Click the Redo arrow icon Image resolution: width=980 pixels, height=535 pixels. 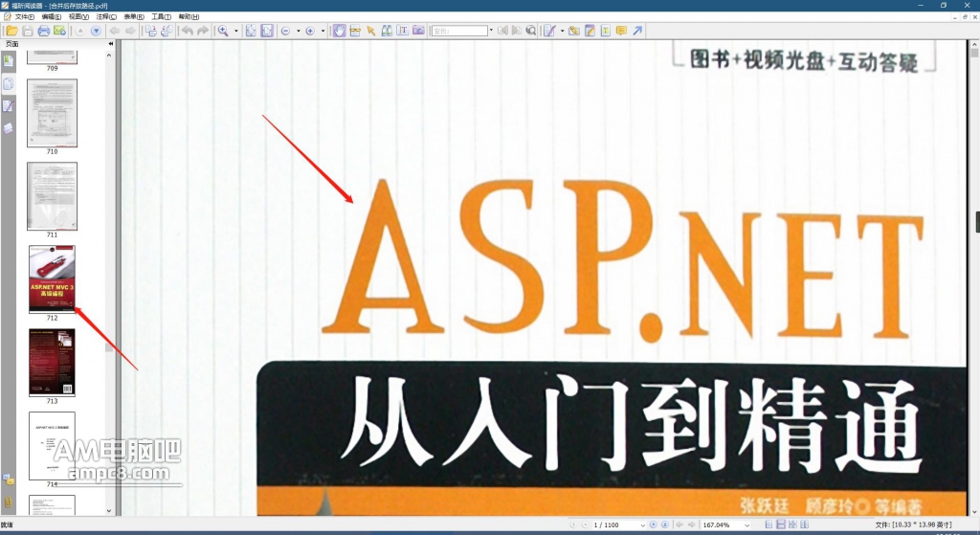point(203,31)
